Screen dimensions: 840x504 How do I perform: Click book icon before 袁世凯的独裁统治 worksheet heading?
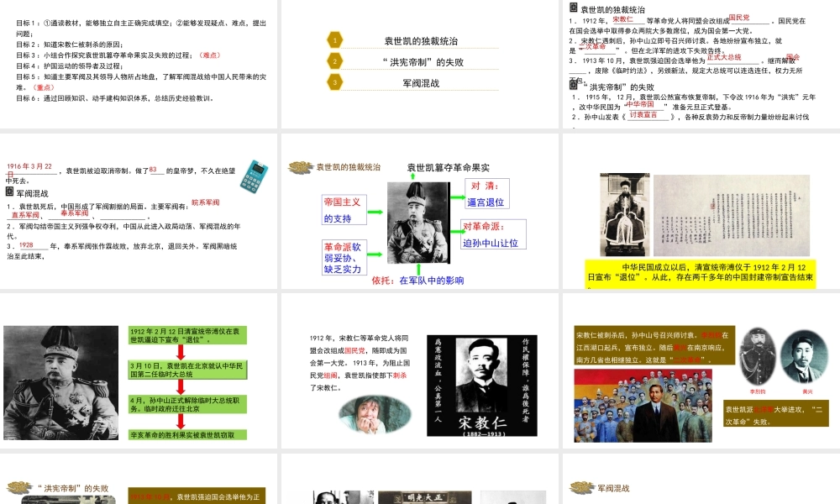coord(573,8)
